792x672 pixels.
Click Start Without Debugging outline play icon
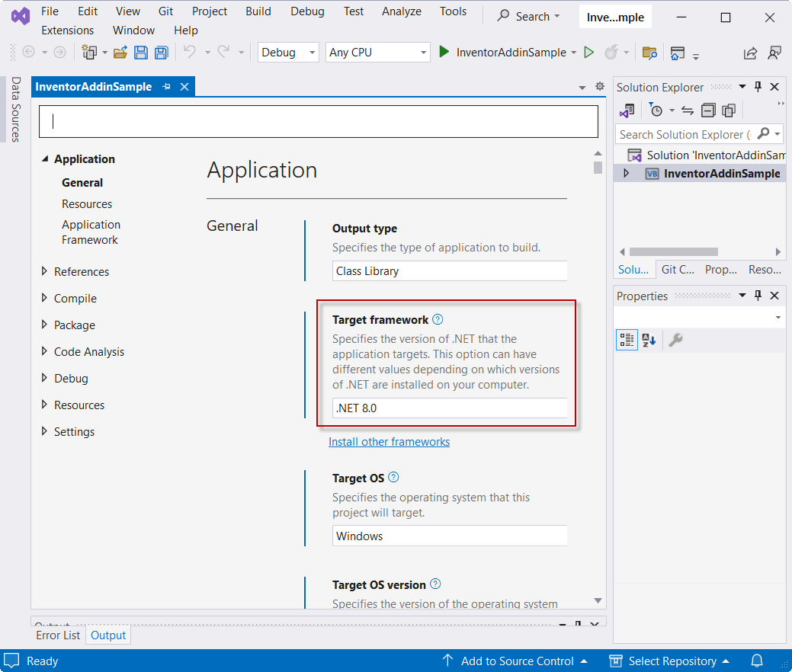pos(588,52)
